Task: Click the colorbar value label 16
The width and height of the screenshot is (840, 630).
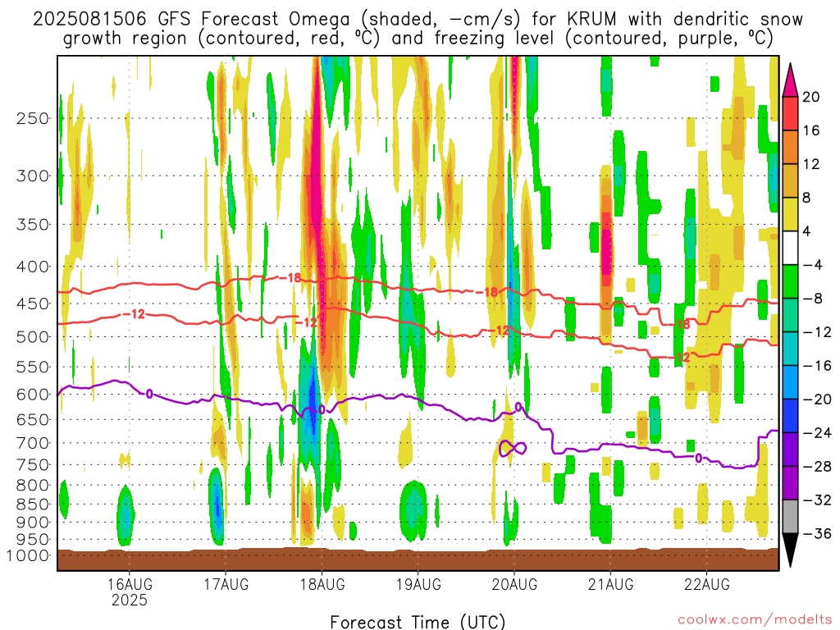Action: tap(810, 130)
